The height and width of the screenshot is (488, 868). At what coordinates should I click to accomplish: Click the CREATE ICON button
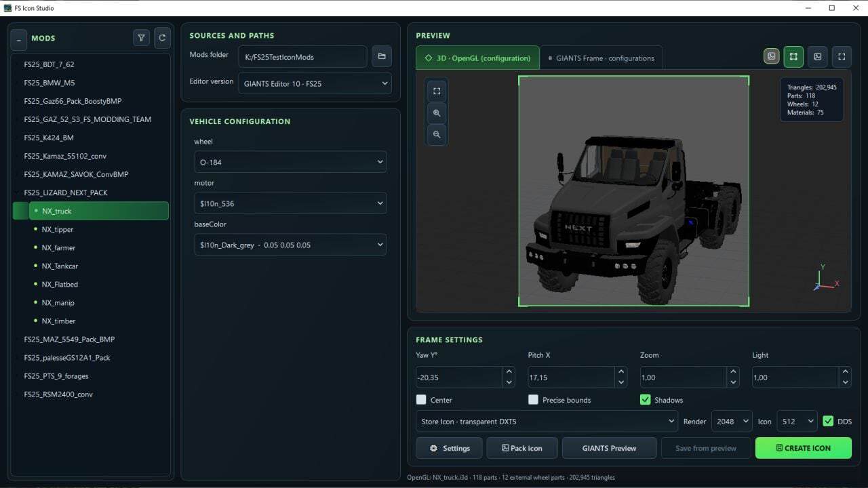click(x=804, y=448)
